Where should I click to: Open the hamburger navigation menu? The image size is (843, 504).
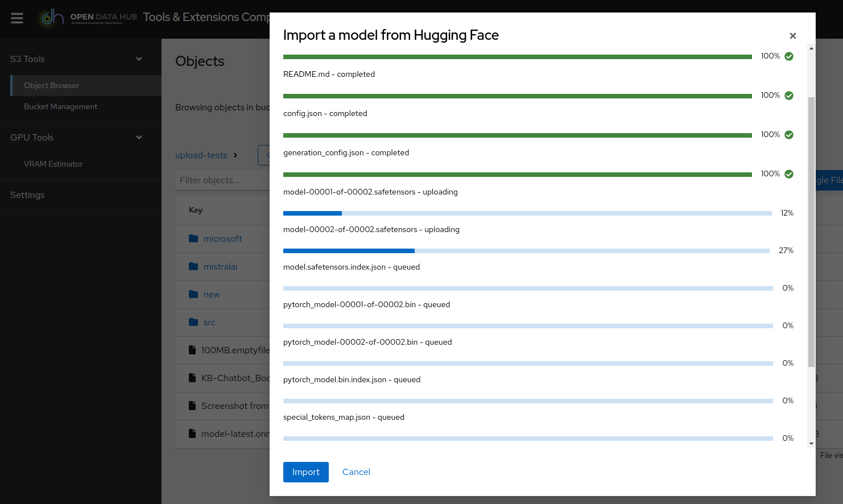coord(17,18)
